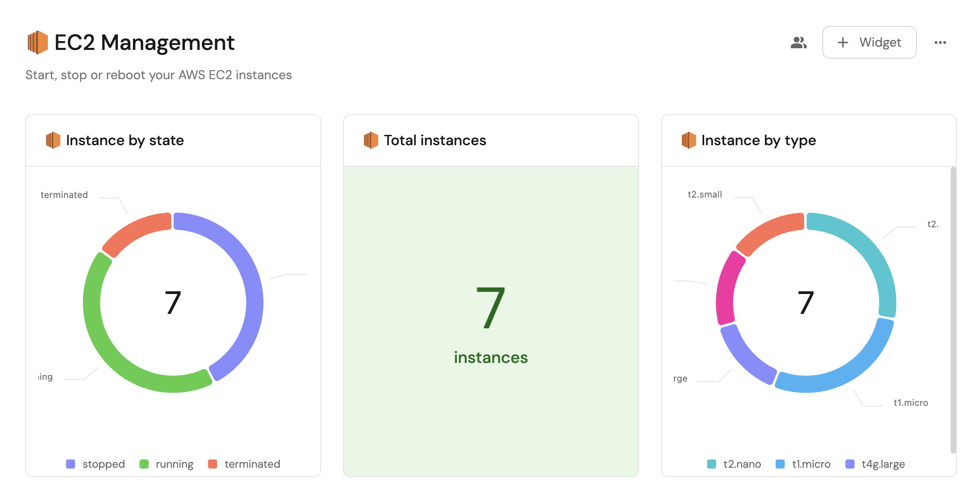Toggle the t2.nano legend entry
The width and height of the screenshot is (980, 490).
[x=734, y=464]
